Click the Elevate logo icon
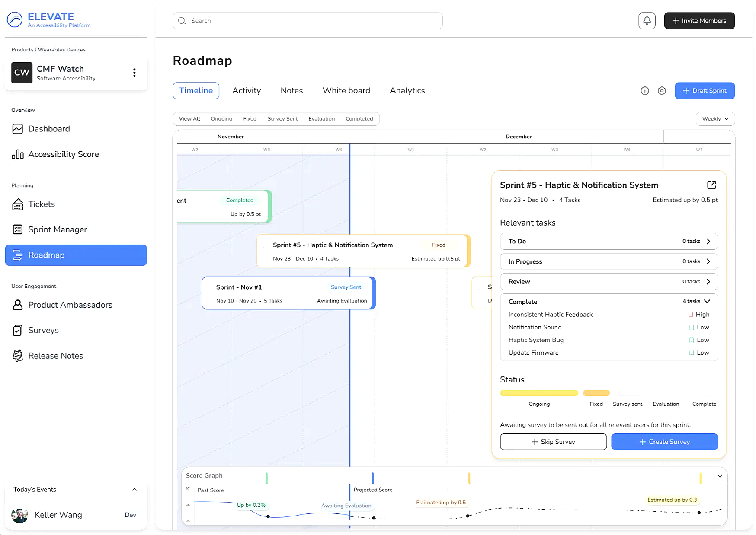Viewport: 756px width, 535px height. pyautogui.click(x=15, y=19)
